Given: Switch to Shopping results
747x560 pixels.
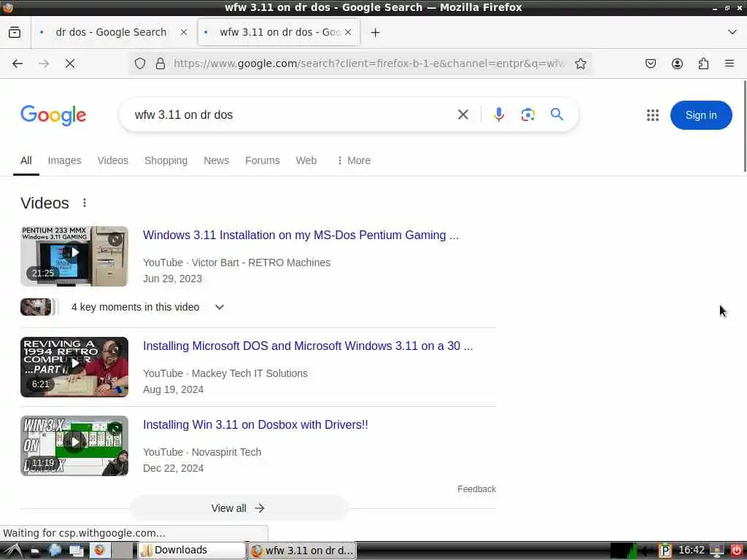Looking at the screenshot, I should [x=166, y=160].
